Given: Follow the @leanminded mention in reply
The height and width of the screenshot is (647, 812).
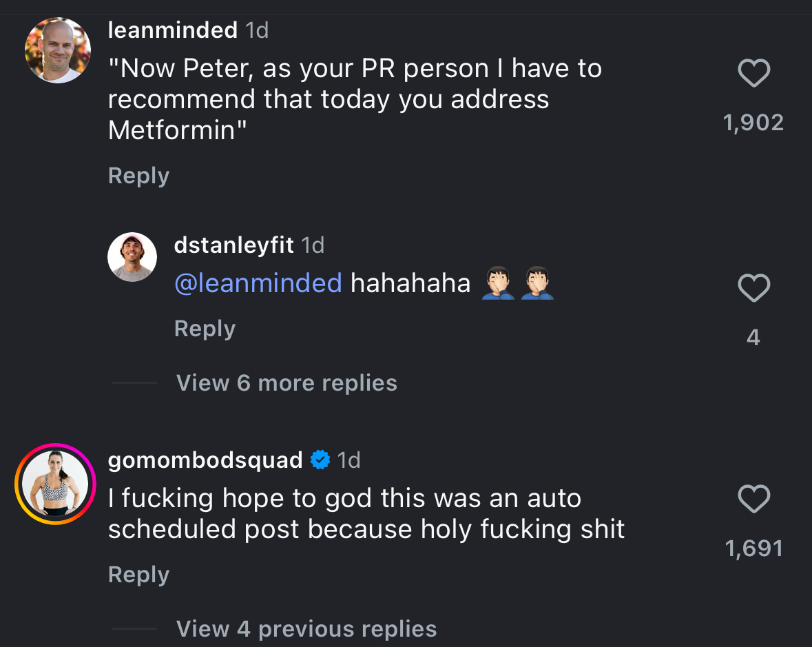Looking at the screenshot, I should click(258, 283).
